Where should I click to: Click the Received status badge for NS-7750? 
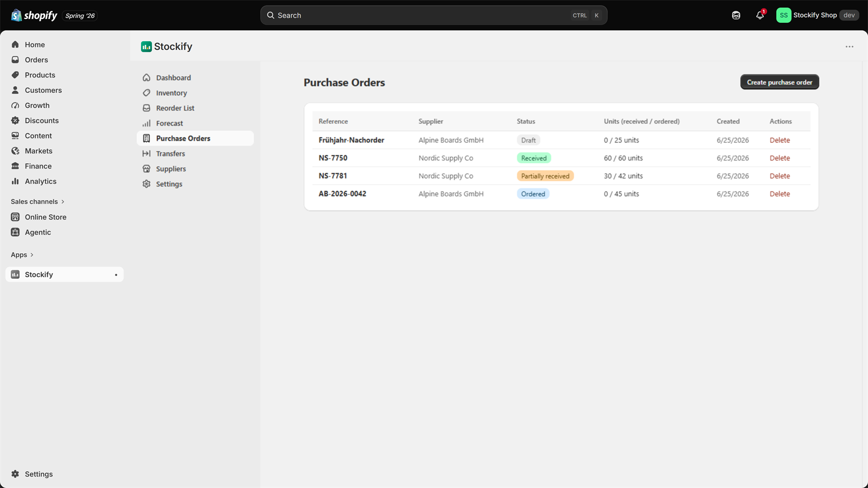pyautogui.click(x=534, y=158)
